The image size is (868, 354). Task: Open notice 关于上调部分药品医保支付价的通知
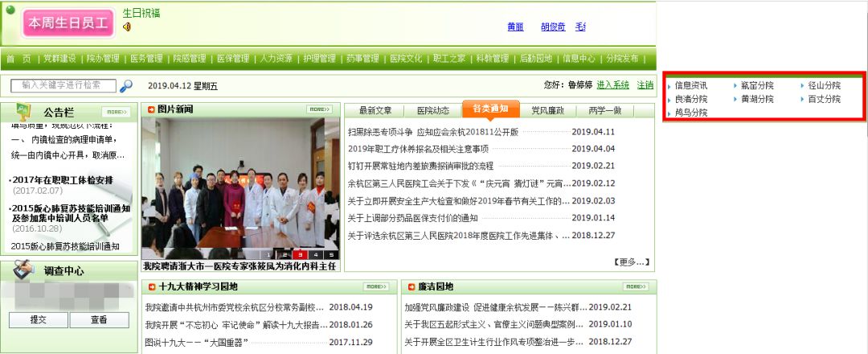[x=413, y=218]
